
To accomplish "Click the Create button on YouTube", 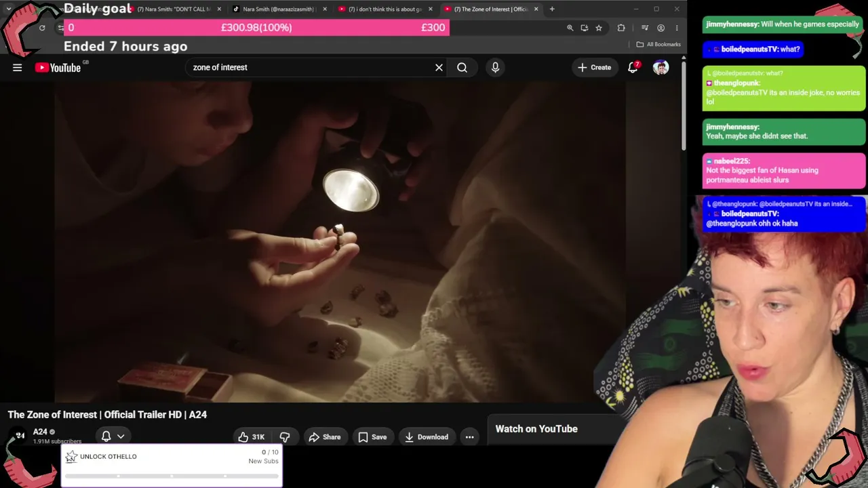I will click(594, 67).
